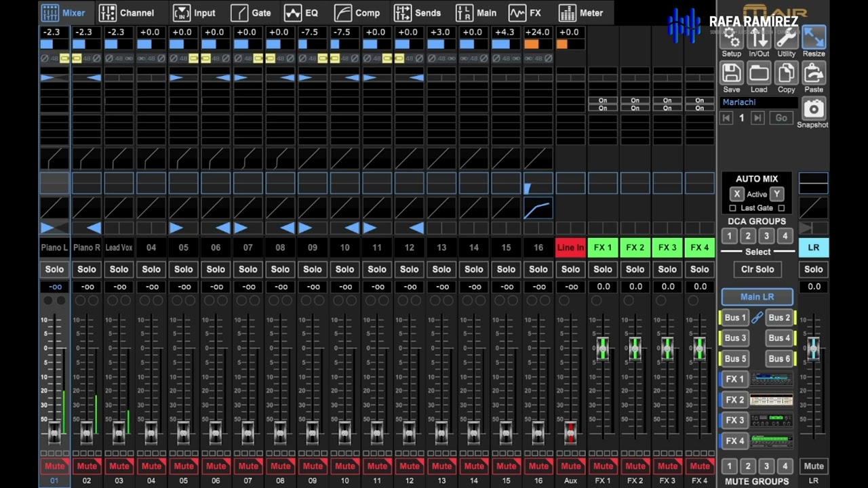Switch to the EQ tab
The image size is (868, 488).
pyautogui.click(x=302, y=12)
